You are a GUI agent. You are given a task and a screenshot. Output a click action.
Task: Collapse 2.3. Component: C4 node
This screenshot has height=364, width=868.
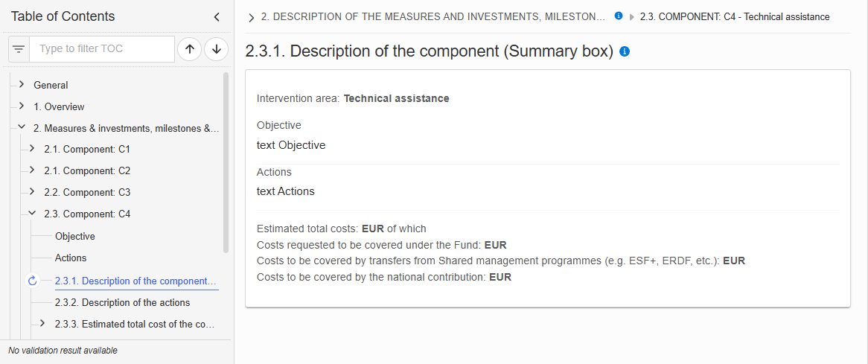click(x=32, y=213)
